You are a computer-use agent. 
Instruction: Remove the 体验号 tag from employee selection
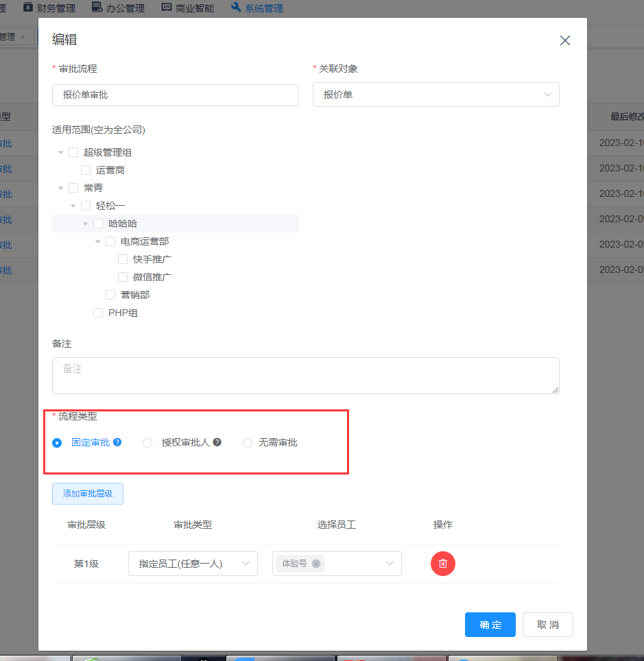(315, 564)
